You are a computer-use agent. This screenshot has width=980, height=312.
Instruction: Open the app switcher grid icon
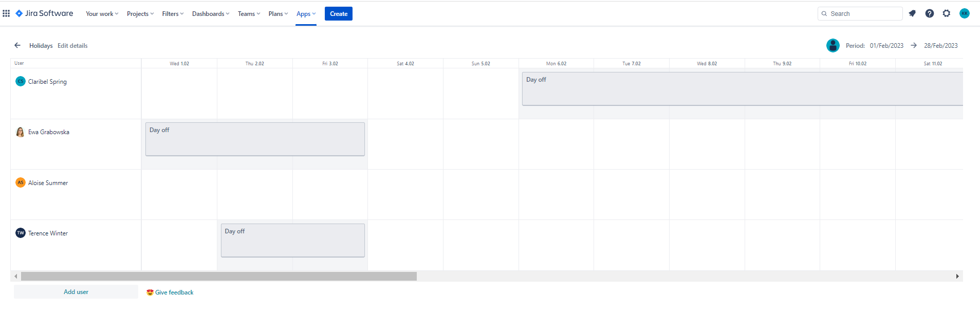(x=6, y=13)
